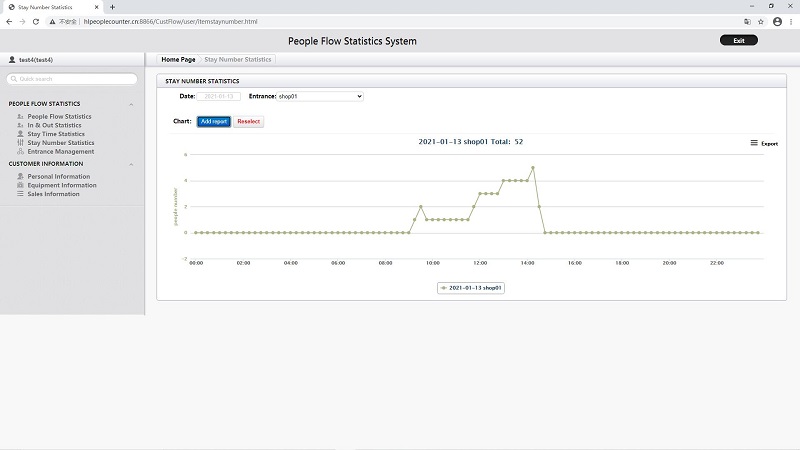Click chart title 2021-01-13 shop01 Total: 52

coord(470,141)
